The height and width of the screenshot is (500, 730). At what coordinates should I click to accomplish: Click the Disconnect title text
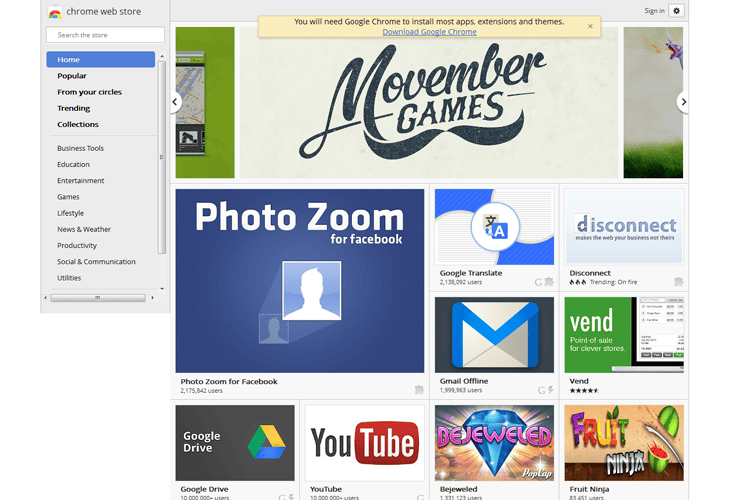(x=590, y=273)
